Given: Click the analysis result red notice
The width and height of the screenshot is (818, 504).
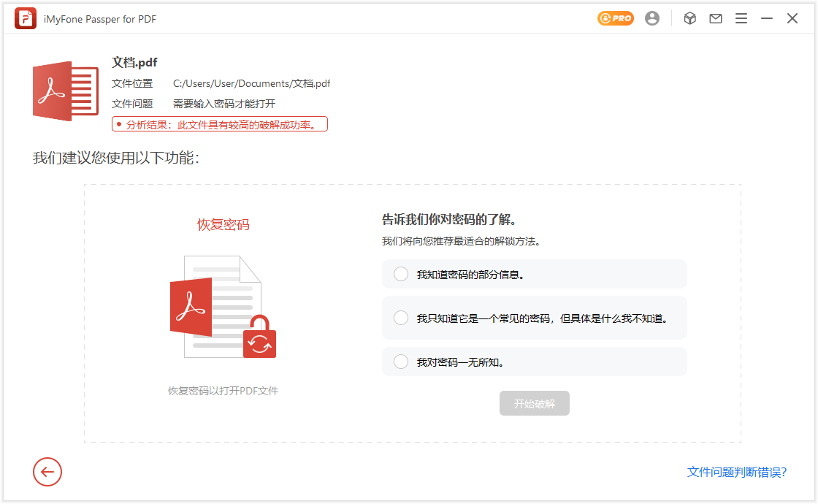Looking at the screenshot, I should (220, 124).
